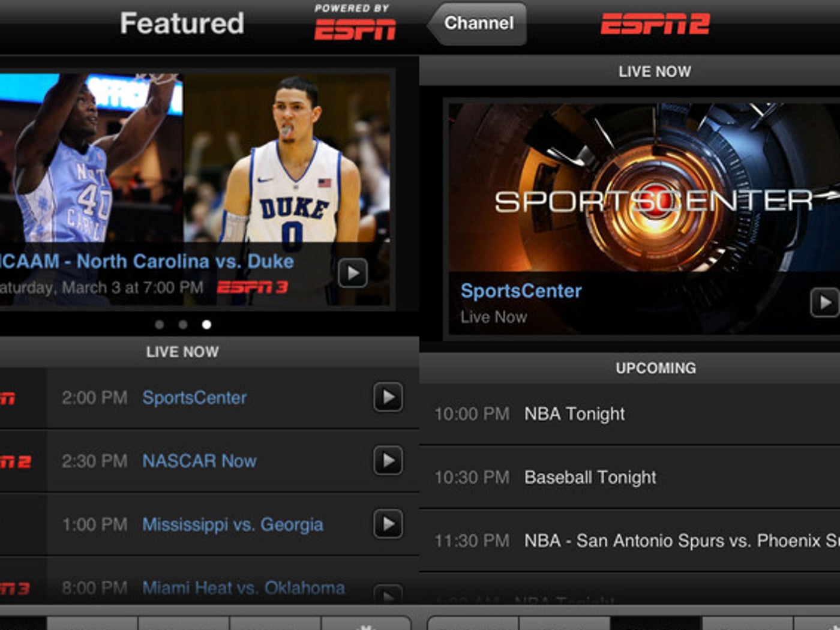The width and height of the screenshot is (840, 630).
Task: Jump to the second featured carousel dot
Action: pos(183,325)
